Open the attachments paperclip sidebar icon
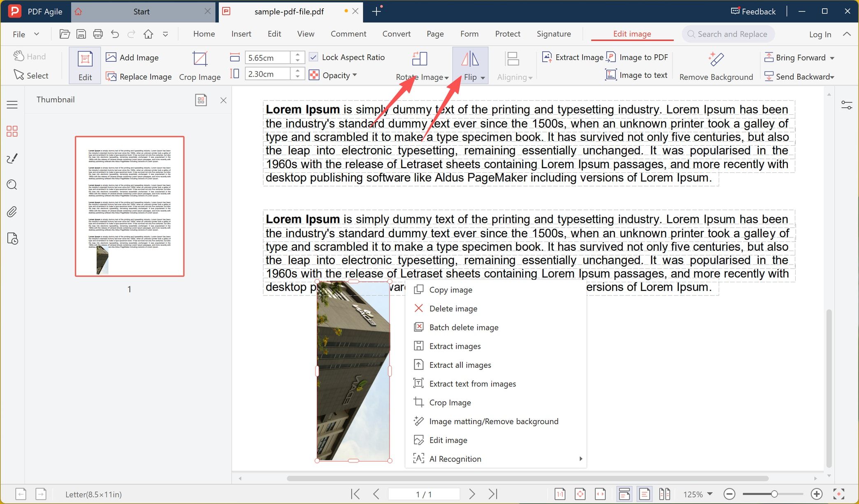The width and height of the screenshot is (859, 504). [x=12, y=212]
